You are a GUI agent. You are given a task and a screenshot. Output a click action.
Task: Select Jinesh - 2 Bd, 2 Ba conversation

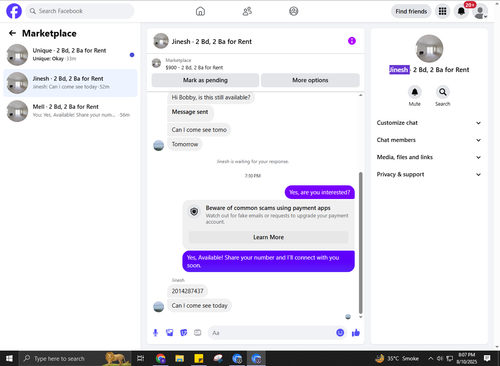(x=70, y=83)
